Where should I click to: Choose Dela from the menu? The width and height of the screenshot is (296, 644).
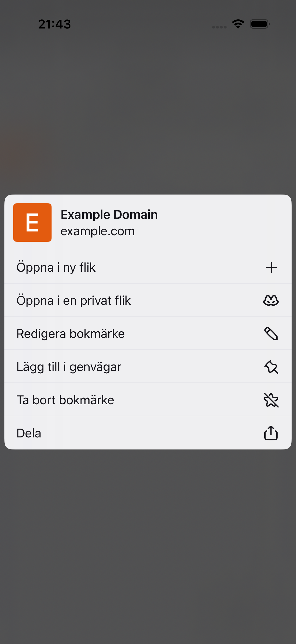click(148, 433)
